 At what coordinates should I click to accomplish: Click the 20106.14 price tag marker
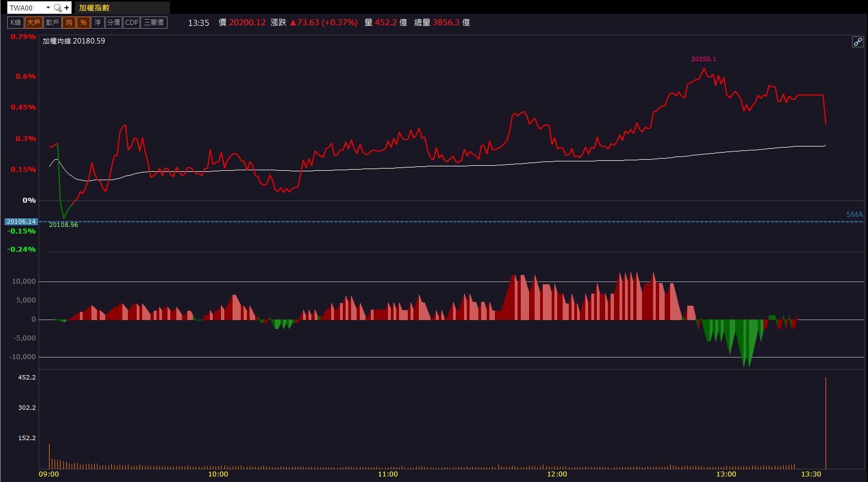[21, 221]
